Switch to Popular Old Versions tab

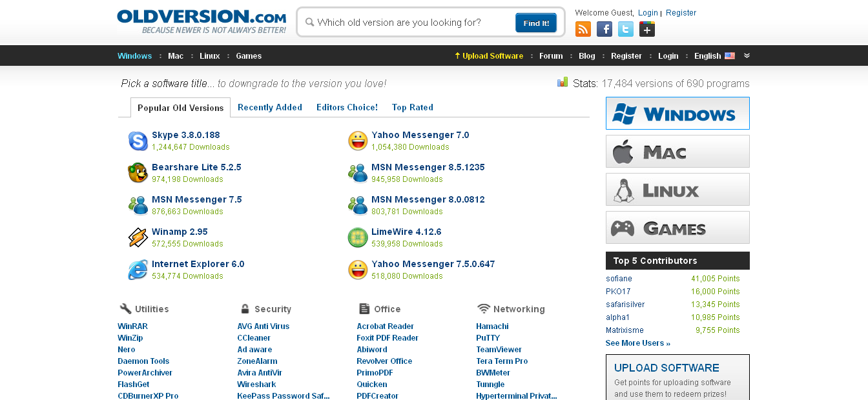point(180,108)
